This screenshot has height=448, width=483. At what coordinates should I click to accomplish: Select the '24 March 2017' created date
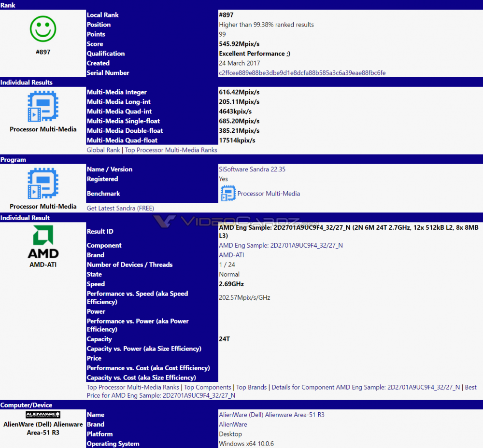tap(240, 63)
